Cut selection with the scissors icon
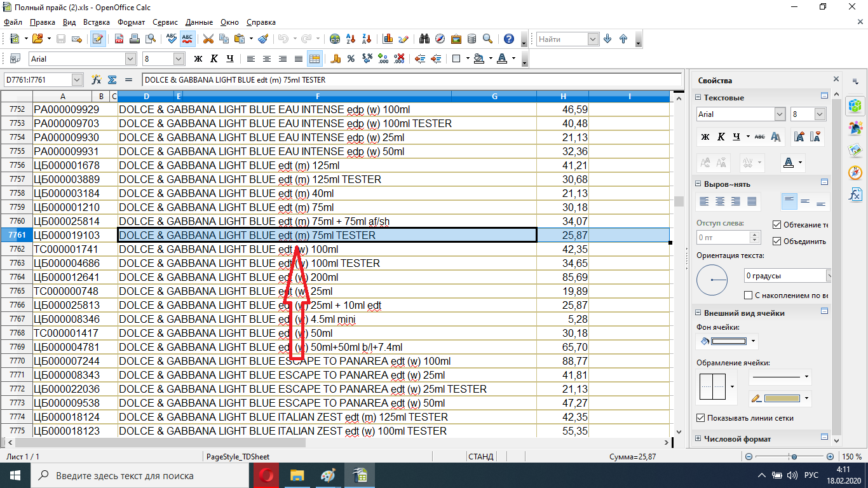 coord(208,39)
